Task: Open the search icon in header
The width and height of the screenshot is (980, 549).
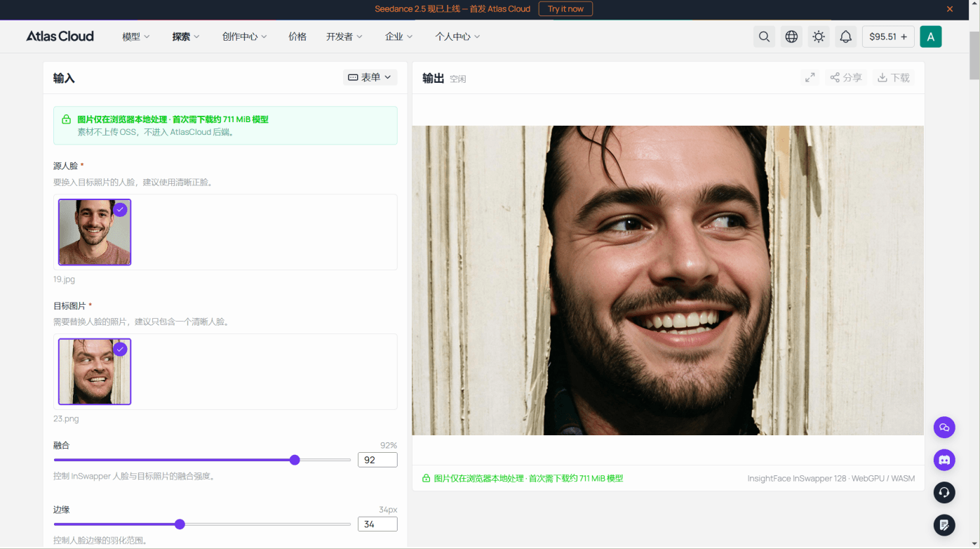Action: [x=765, y=37]
